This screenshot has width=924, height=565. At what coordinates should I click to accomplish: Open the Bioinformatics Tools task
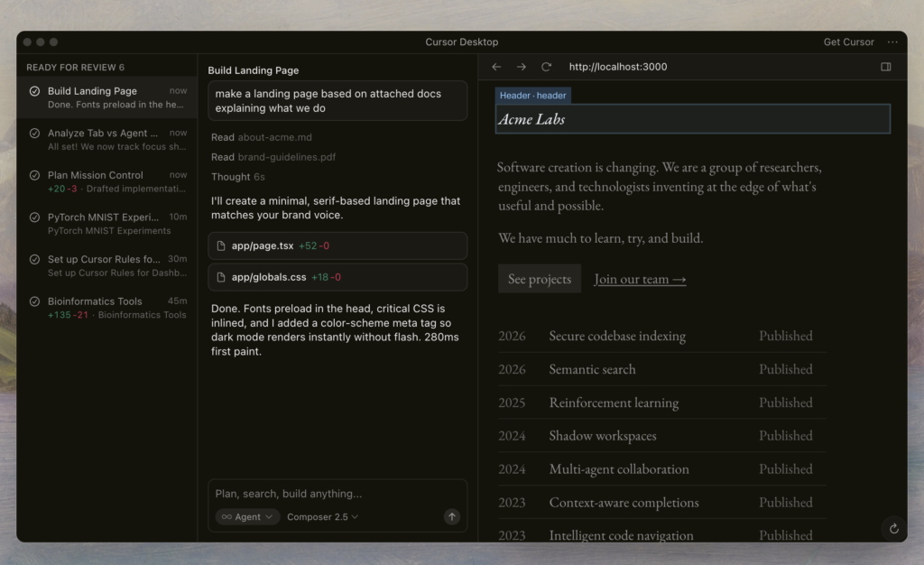pos(106,308)
